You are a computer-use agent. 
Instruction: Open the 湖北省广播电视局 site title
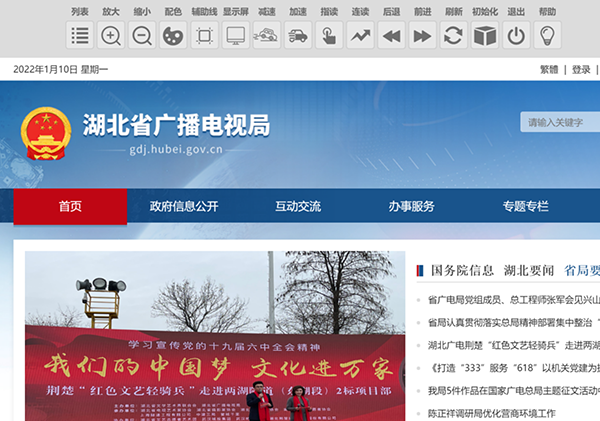tap(176, 125)
